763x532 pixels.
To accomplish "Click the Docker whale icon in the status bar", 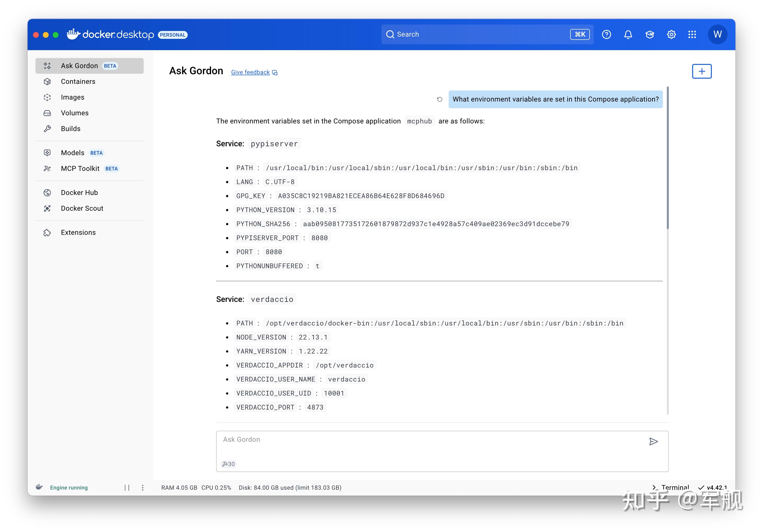I will (40, 487).
